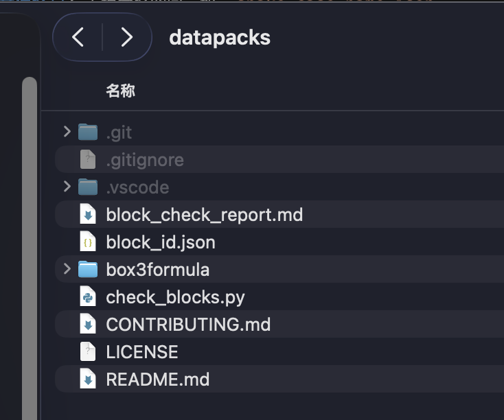
Task: Click the .git folder icon
Action: click(88, 132)
